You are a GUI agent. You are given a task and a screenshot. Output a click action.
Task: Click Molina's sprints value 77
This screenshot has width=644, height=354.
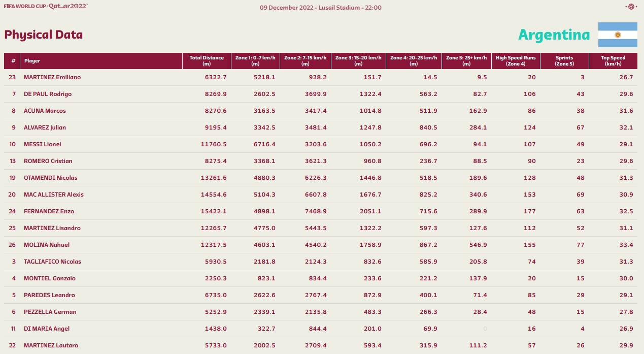point(580,245)
